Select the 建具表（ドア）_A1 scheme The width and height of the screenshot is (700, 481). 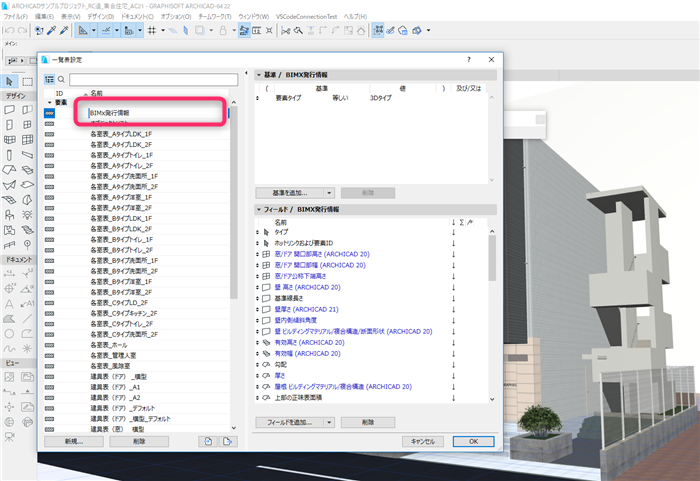pyautogui.click(x=116, y=387)
